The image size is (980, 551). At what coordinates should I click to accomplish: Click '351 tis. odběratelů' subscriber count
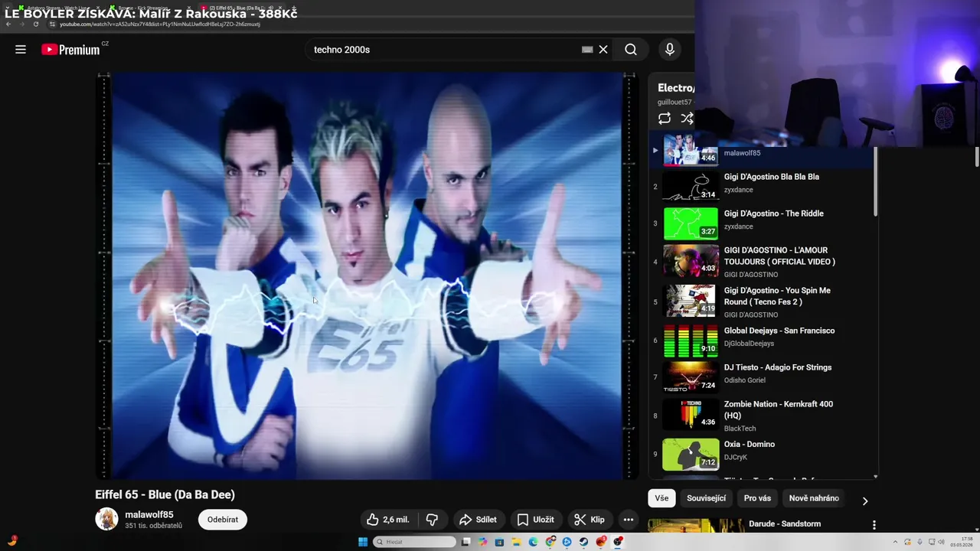154,527
